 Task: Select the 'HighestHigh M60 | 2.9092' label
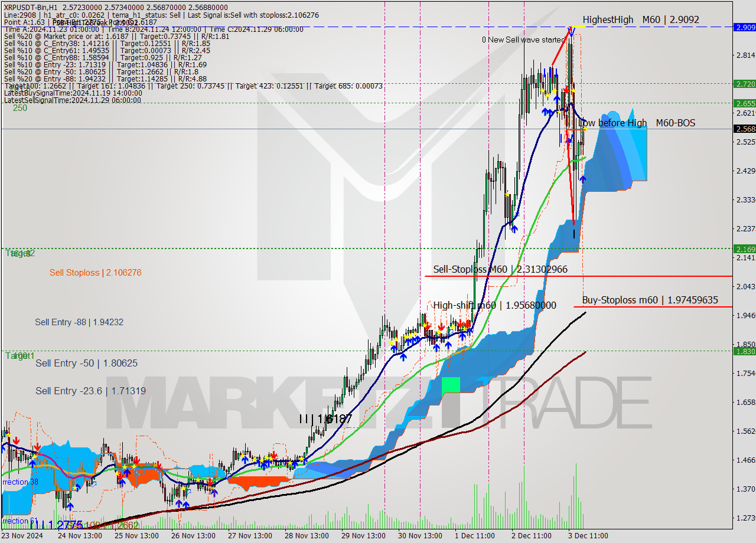(x=641, y=19)
